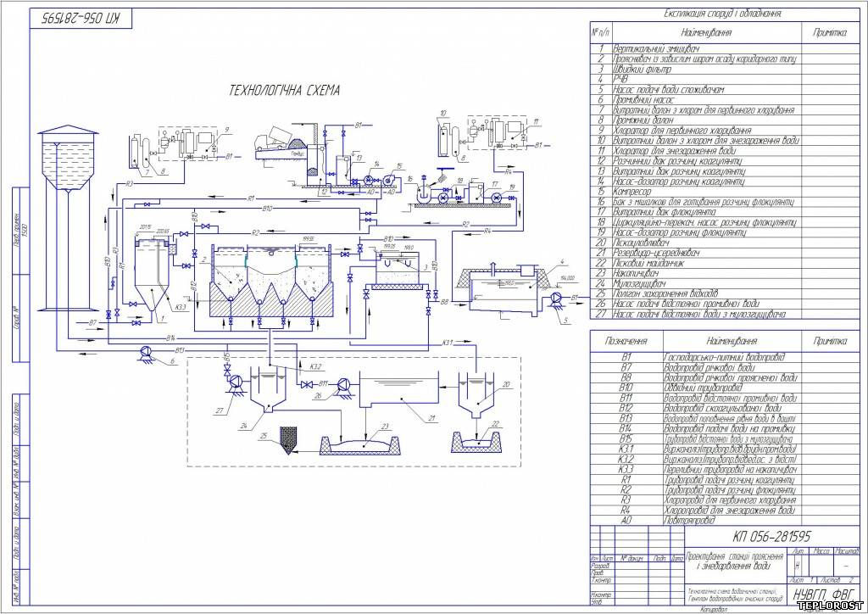Click the equalizing tank numbered 21
The image size is (868, 614).
pos(399,389)
